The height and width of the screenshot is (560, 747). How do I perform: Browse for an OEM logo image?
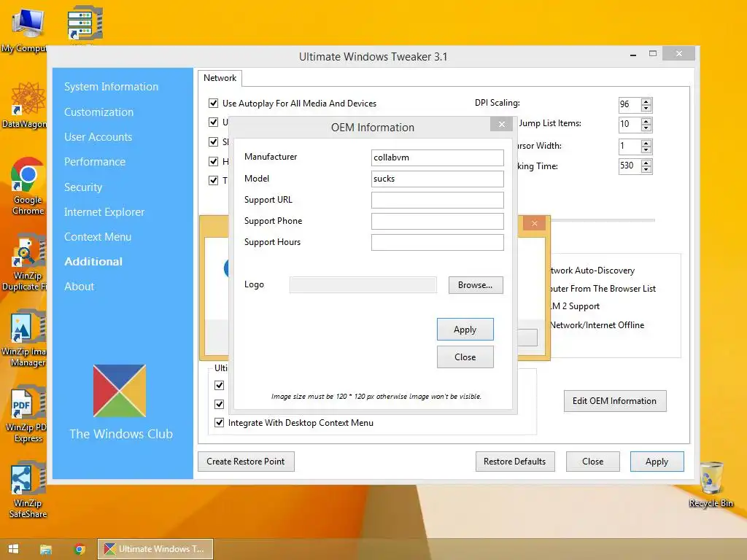point(476,285)
